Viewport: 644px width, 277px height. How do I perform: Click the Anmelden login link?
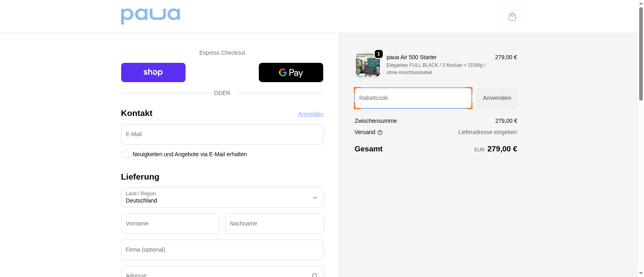click(x=310, y=114)
